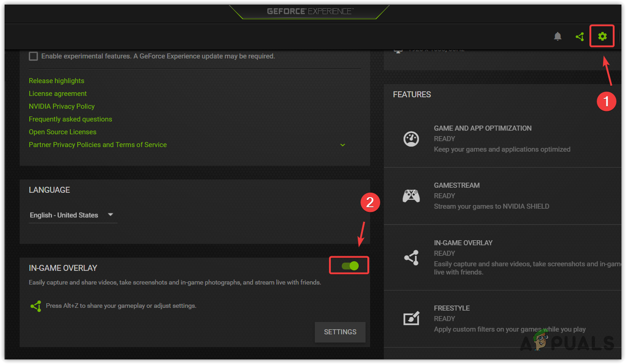Viewport: 626px width, 364px height.
Task: Click the FEATURES section heading
Action: coord(412,95)
